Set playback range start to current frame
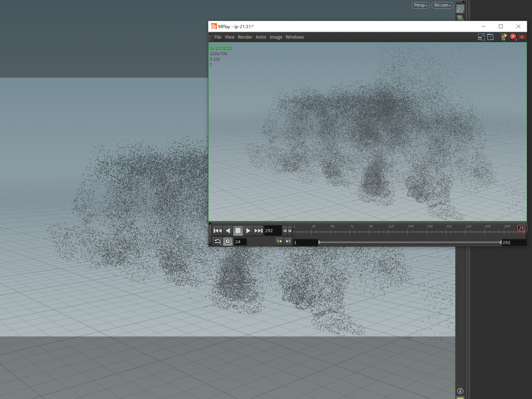This screenshot has width=532, height=399. click(279, 241)
